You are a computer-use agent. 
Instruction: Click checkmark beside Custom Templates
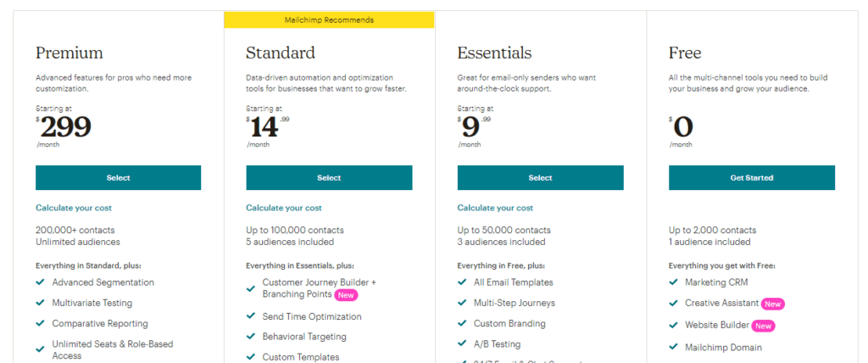click(x=251, y=357)
